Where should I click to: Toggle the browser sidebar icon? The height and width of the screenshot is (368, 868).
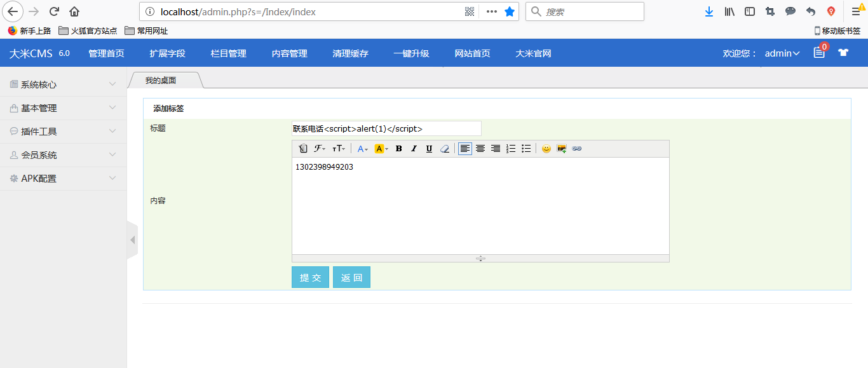pyautogui.click(x=750, y=11)
